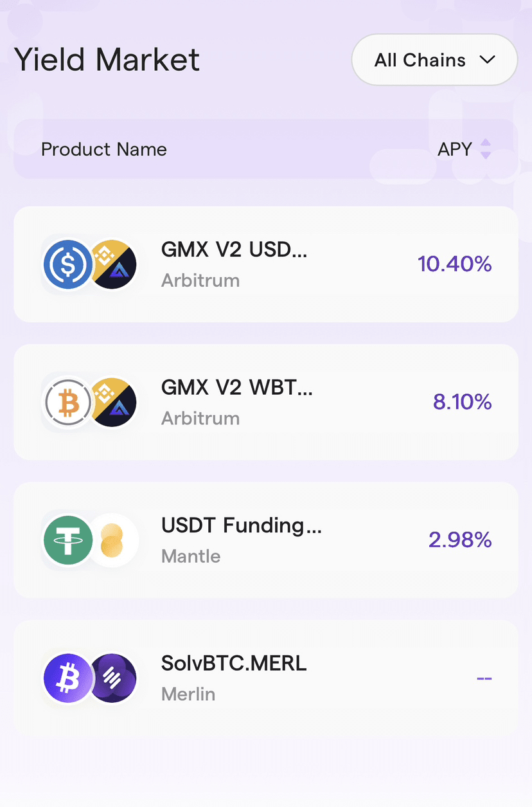Click the GMX Arbitrum badge in first row
Screen dimensions: 532x807
coord(112,264)
